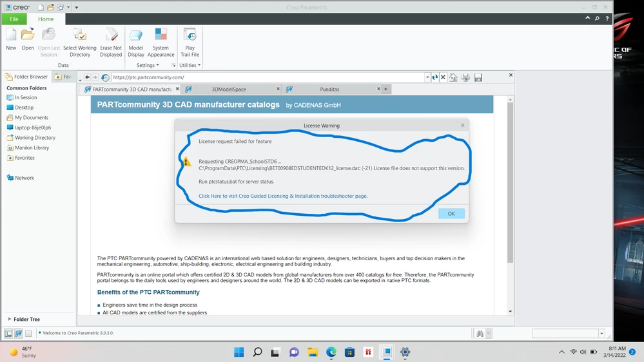Image resolution: width=644 pixels, height=362 pixels.
Task: Click the third status bar display icon
Action: coord(28,334)
